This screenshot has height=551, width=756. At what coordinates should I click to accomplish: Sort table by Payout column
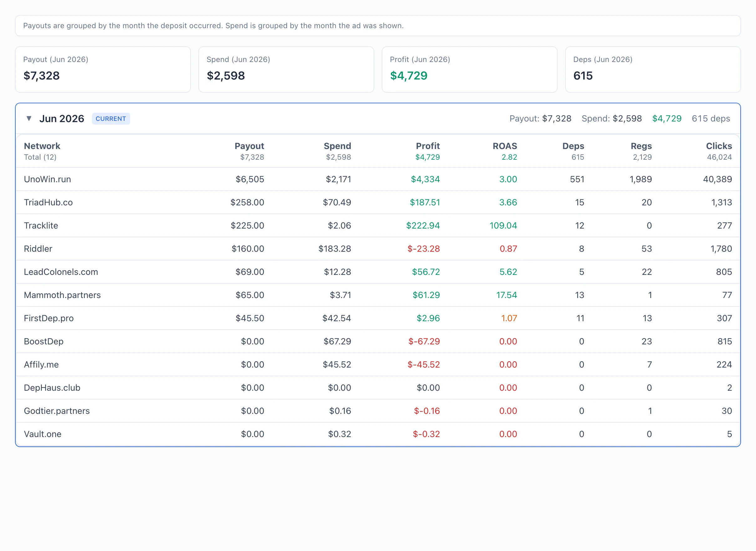click(249, 146)
